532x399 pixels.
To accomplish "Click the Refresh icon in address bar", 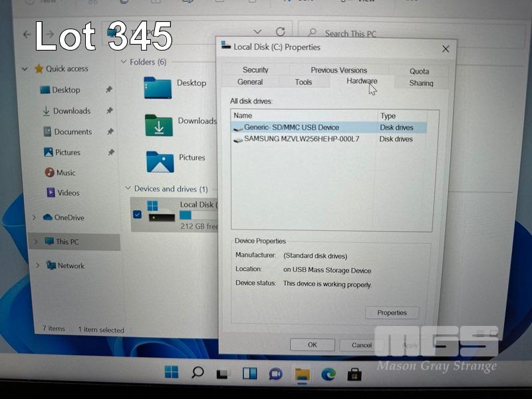I will pyautogui.click(x=281, y=32).
